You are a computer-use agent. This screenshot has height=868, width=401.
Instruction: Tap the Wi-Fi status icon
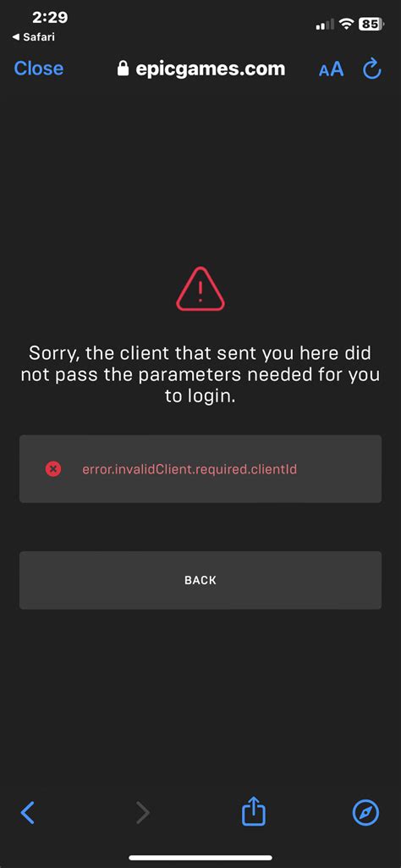point(346,24)
